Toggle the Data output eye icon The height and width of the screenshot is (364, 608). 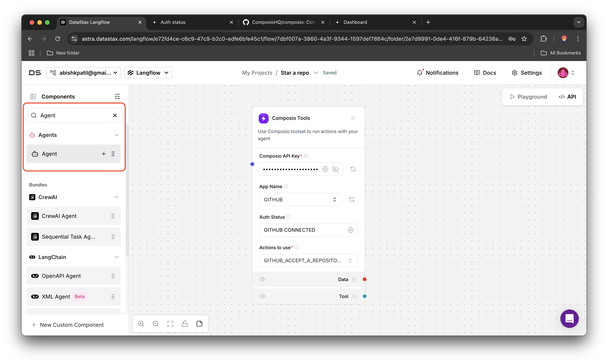[262, 279]
